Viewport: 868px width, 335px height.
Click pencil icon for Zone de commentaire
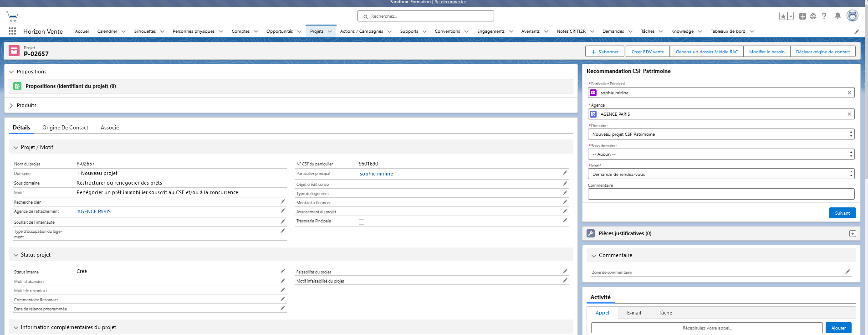[848, 272]
